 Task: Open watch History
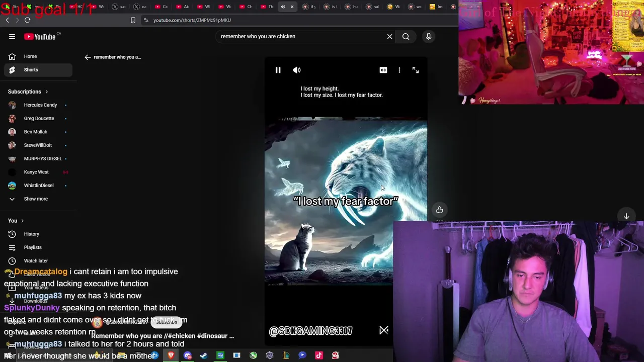pos(38,234)
